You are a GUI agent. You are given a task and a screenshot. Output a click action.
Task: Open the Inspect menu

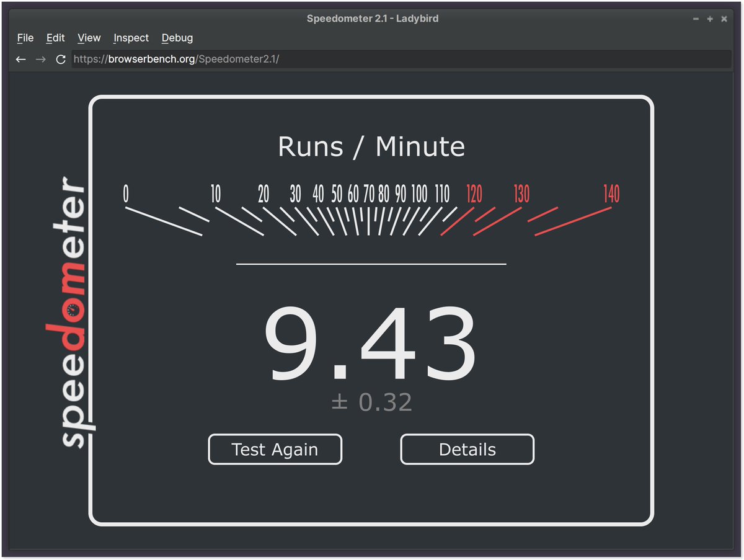(131, 38)
